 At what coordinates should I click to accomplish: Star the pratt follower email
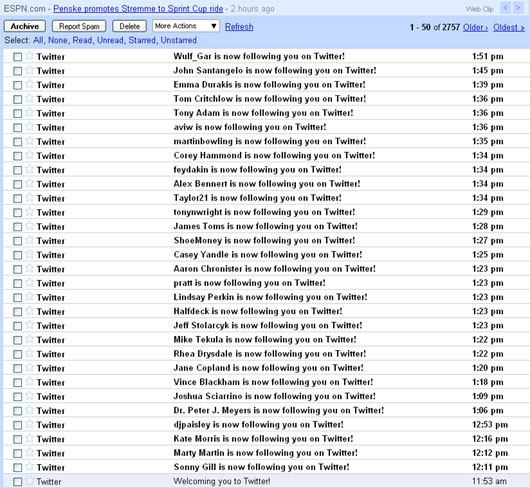tap(30, 283)
